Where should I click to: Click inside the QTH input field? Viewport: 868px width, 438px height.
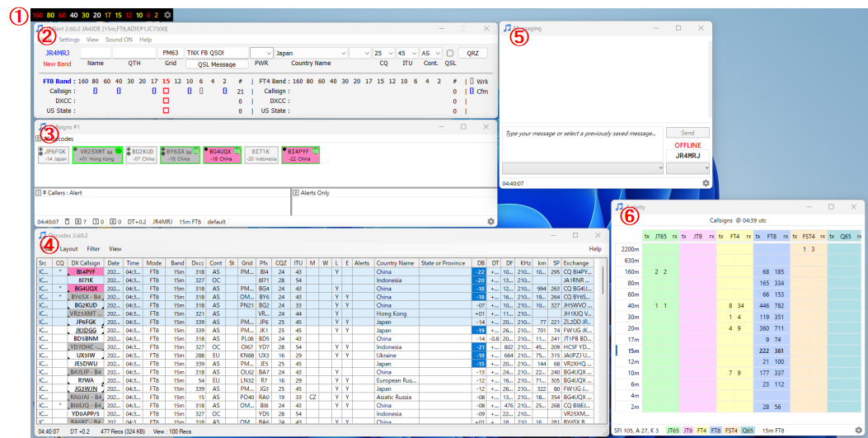[x=134, y=53]
